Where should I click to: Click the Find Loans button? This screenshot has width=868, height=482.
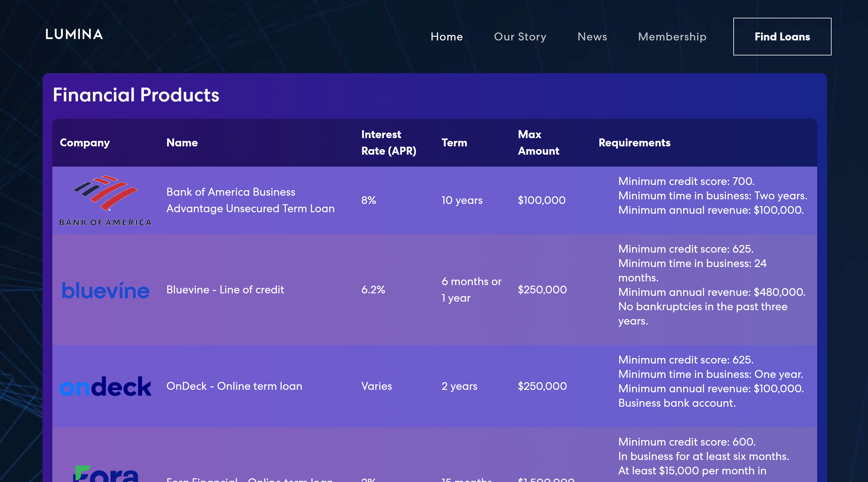click(x=782, y=36)
